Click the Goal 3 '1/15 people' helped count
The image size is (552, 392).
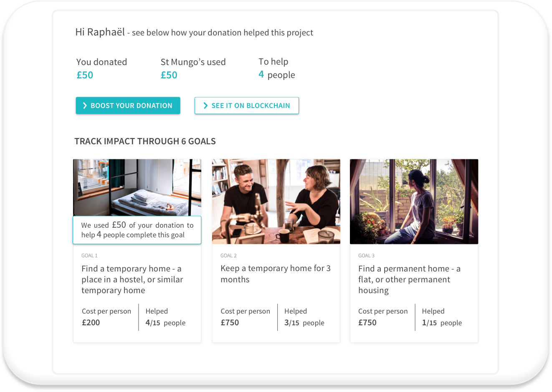[442, 323]
